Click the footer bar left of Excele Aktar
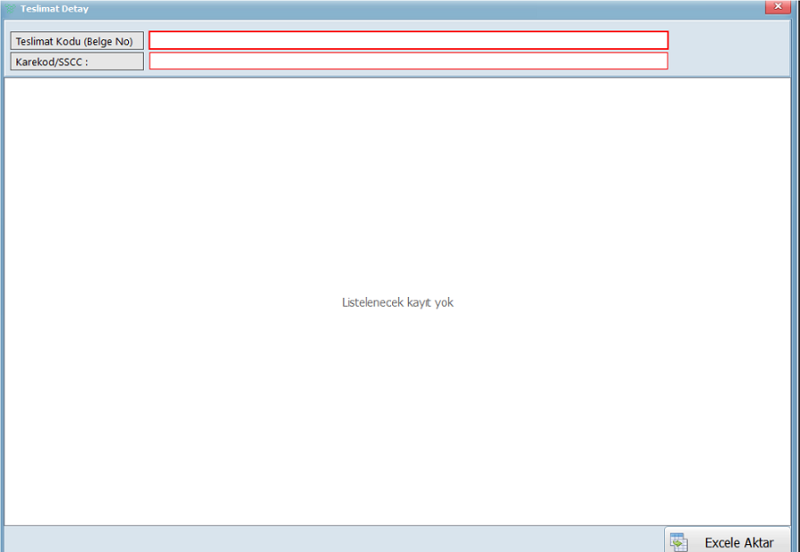The height and width of the screenshot is (552, 800). (330, 539)
